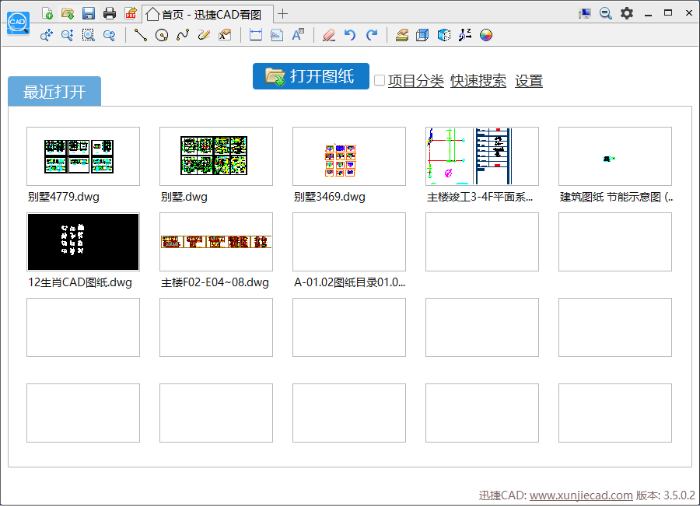Click the 快速搜索 link
The height and width of the screenshot is (506, 700).
(478, 81)
